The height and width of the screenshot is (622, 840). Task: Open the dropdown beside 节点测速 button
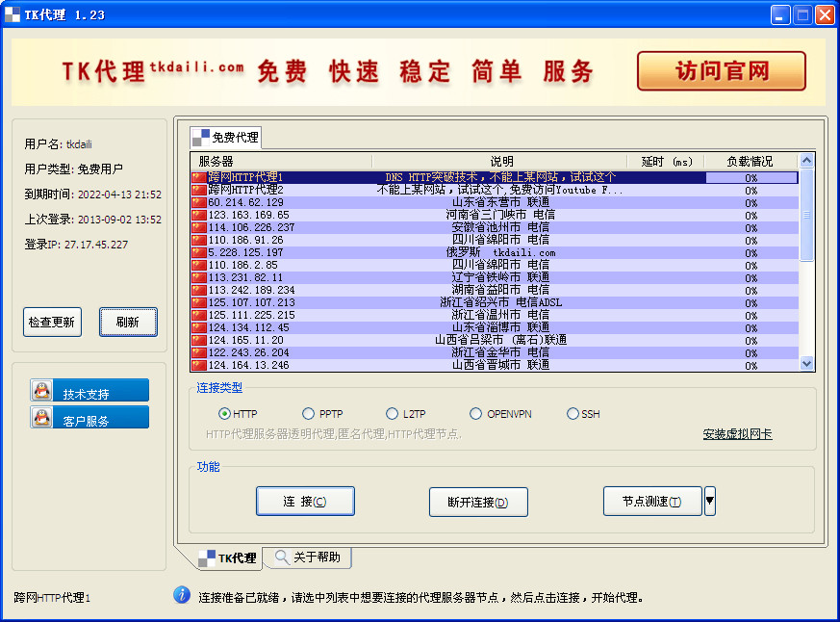point(709,501)
